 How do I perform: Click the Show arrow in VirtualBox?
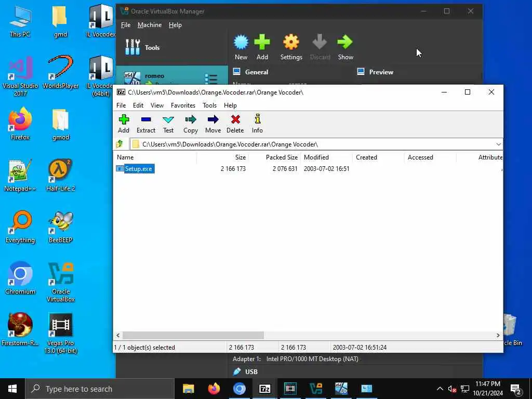(x=345, y=47)
